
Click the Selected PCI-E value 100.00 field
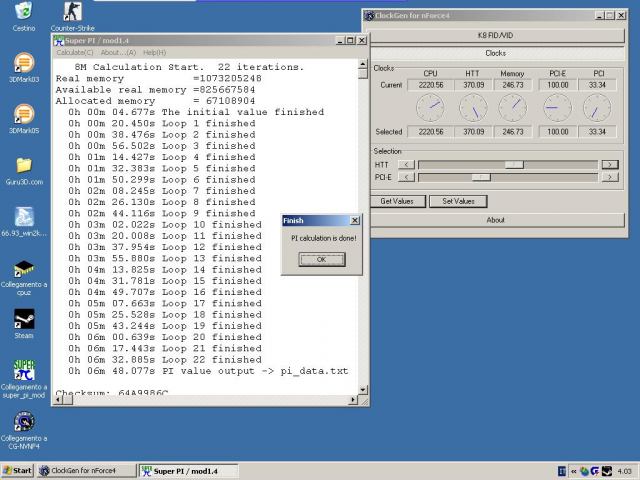pos(558,132)
